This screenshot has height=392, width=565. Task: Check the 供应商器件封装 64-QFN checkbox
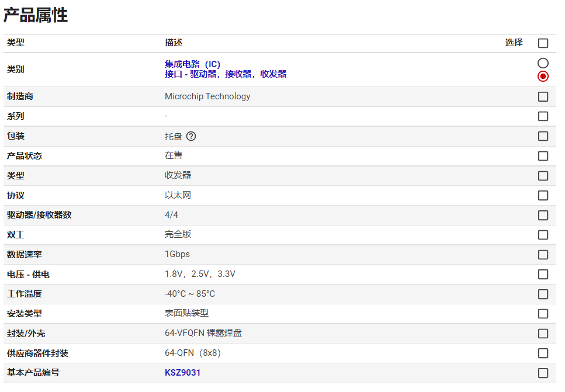coord(543,353)
